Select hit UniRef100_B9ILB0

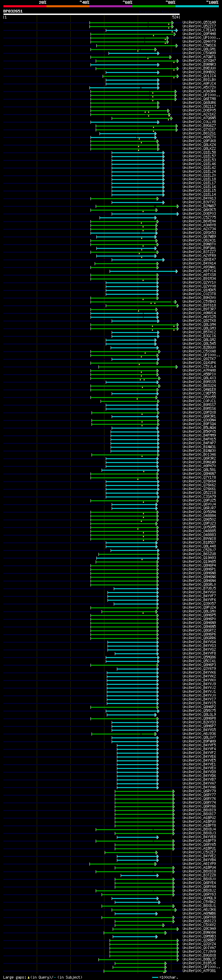pos(199,80)
